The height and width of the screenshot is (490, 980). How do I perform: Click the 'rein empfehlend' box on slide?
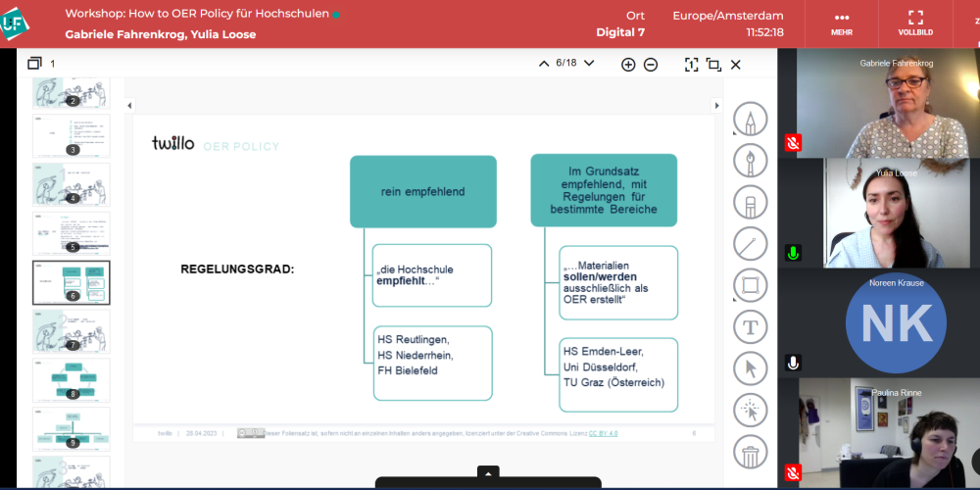(x=423, y=192)
